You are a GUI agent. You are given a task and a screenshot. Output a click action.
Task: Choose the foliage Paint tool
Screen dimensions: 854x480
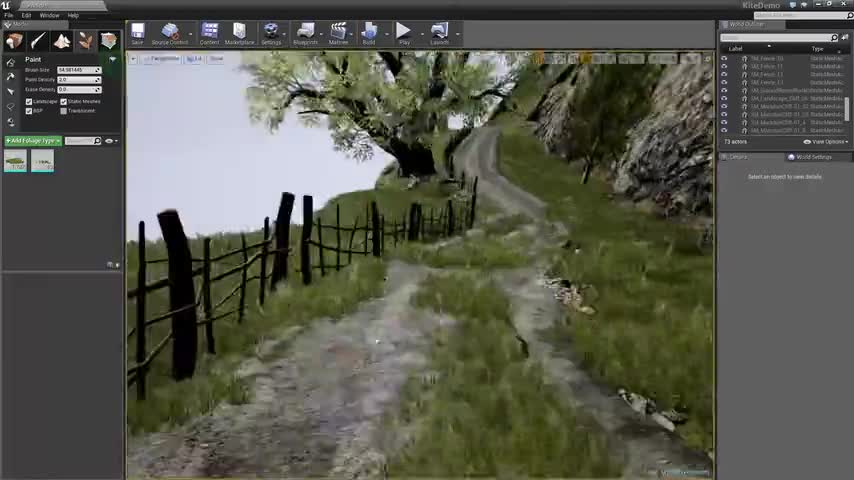click(10, 63)
